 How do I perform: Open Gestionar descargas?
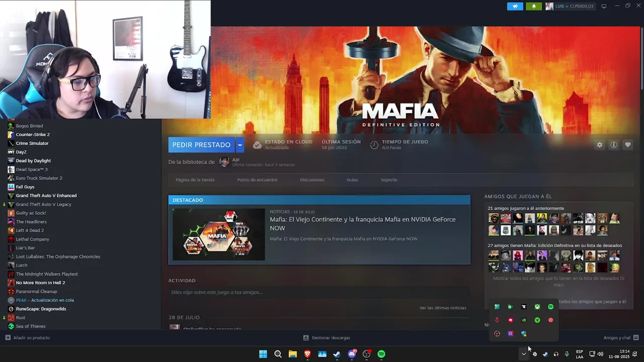(326, 338)
